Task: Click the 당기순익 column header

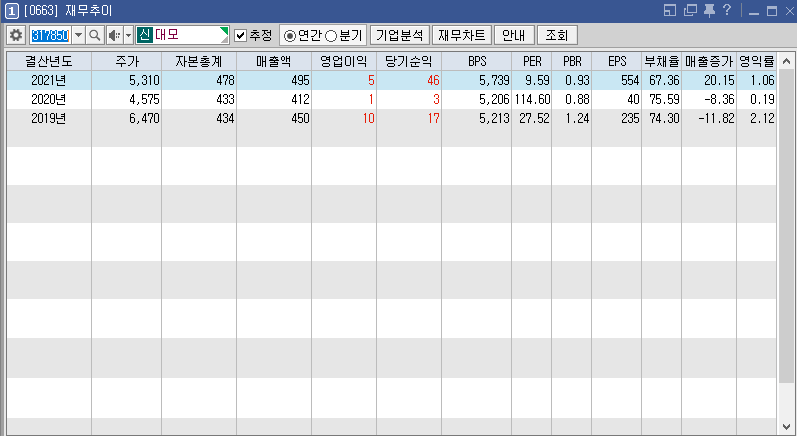Action: click(409, 61)
